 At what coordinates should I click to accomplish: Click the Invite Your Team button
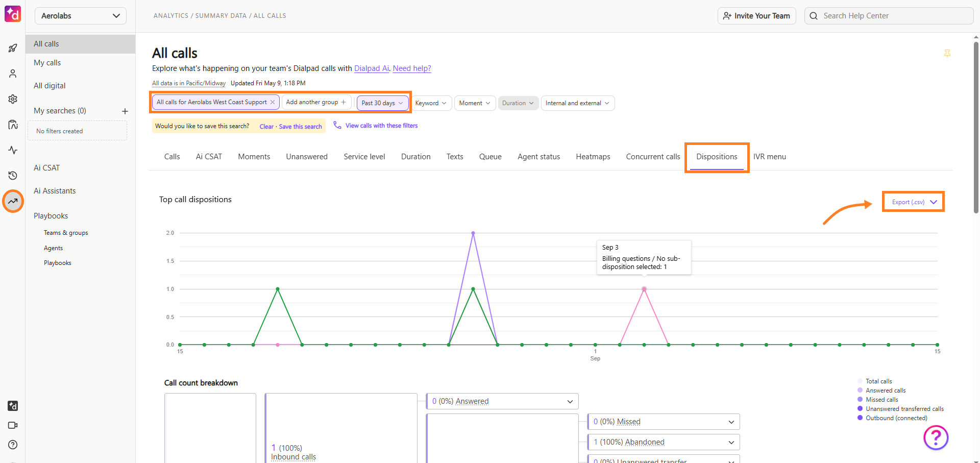pos(757,16)
